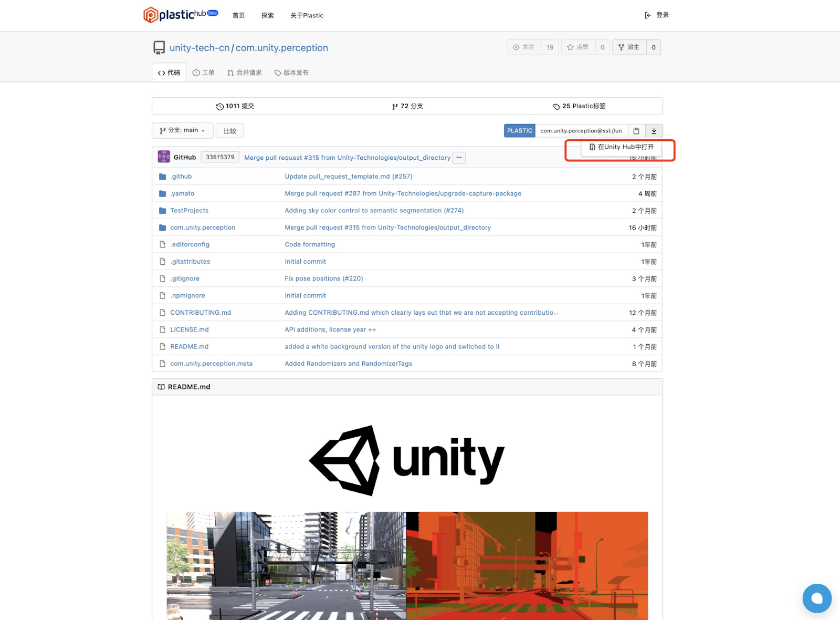Screen dimensions: 840x620
Task: Open 'Update pull_request_template.md (#257)' commit
Action: pos(349,177)
